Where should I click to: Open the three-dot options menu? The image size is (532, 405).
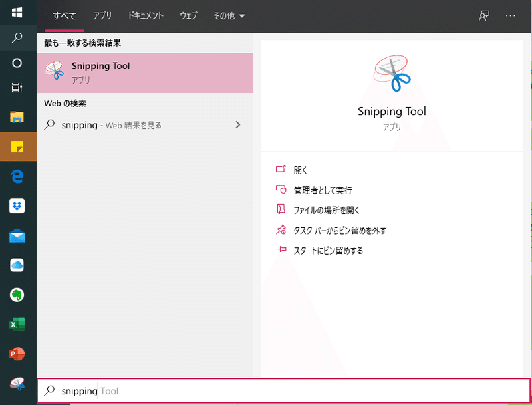pyautogui.click(x=510, y=15)
